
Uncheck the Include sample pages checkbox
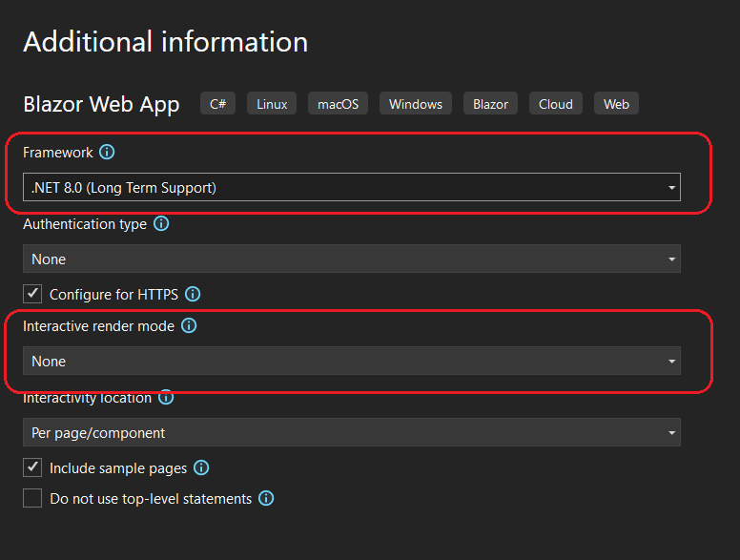tap(32, 468)
